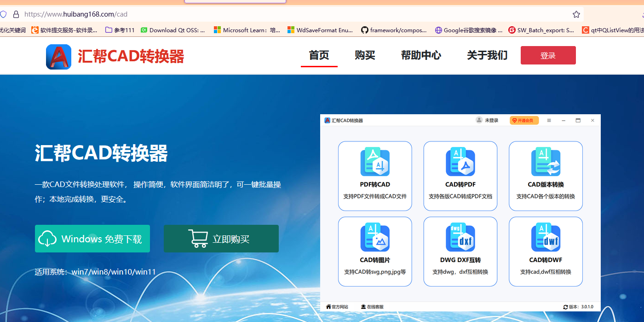Screen dimensions: 644x322
Task: Open the hamburger menu in the app window
Action: pos(549,120)
